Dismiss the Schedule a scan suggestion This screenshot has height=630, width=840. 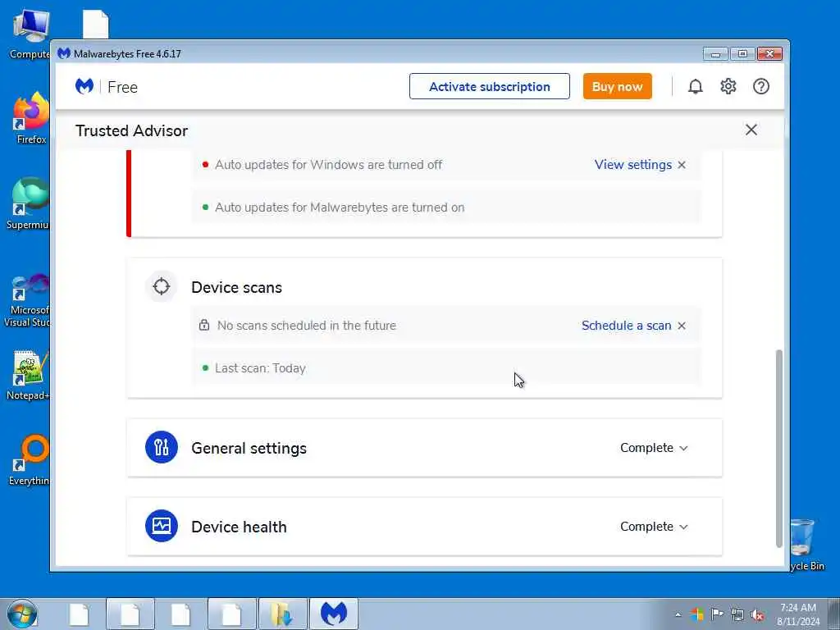pyautogui.click(x=682, y=326)
